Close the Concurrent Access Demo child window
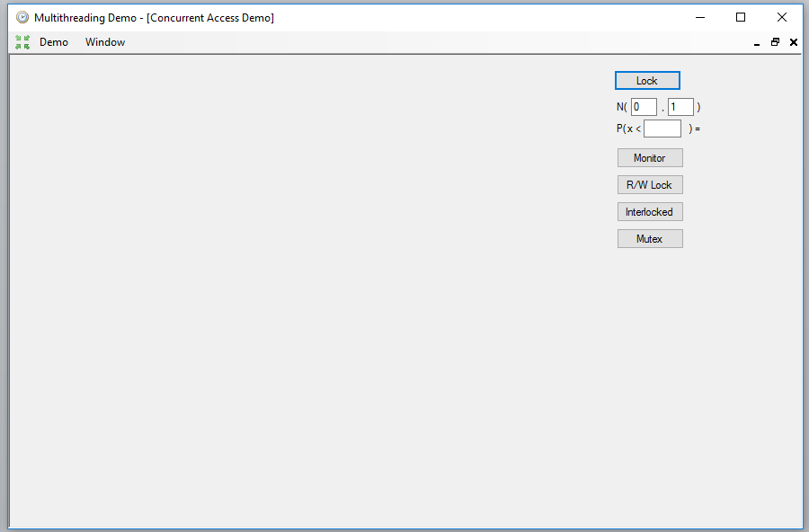The width and height of the screenshot is (809, 532). click(x=794, y=42)
